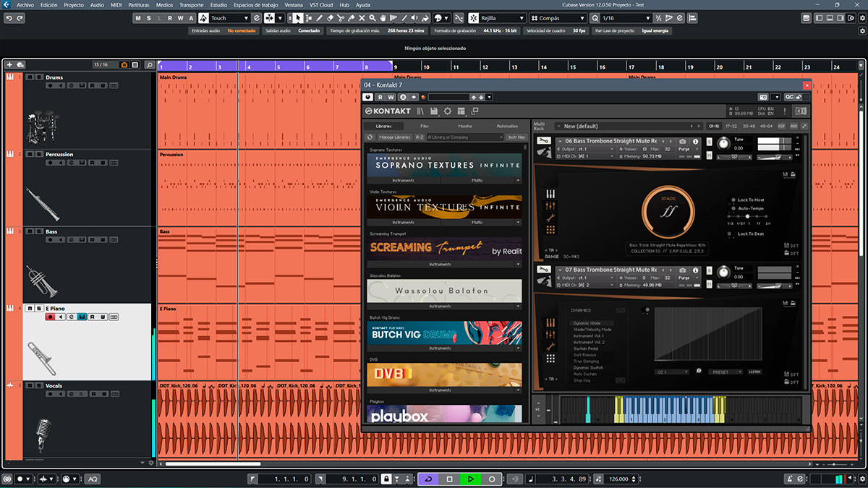Open the Archivo menu
The image size is (868, 488).
[x=25, y=4]
